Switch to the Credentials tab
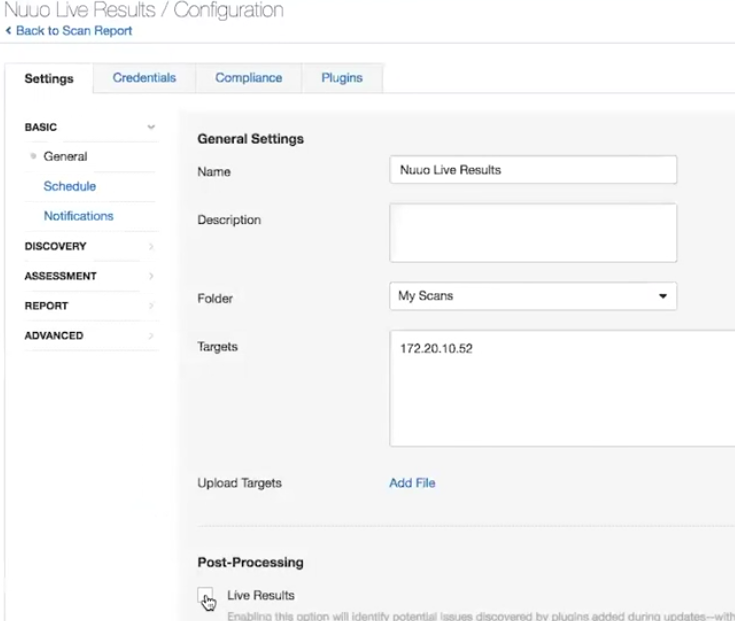 (144, 78)
